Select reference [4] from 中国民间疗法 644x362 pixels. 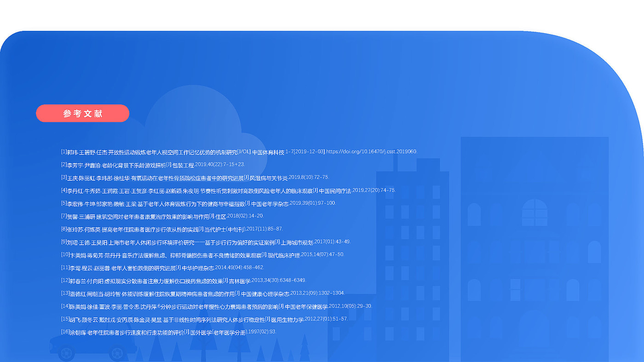pos(228,190)
